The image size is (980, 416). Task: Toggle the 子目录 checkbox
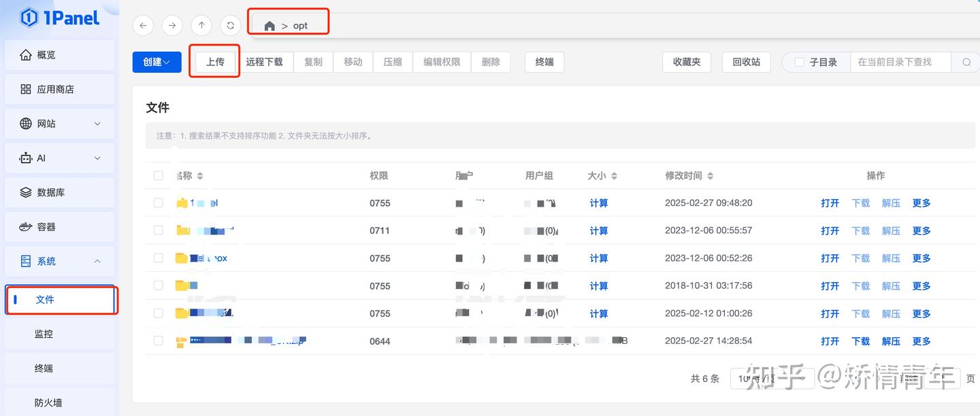click(800, 62)
